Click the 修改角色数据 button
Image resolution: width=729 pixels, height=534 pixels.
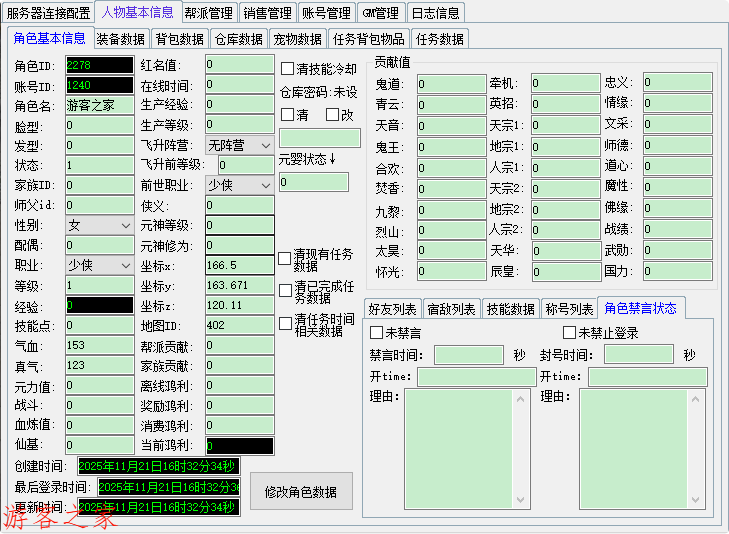point(301,492)
